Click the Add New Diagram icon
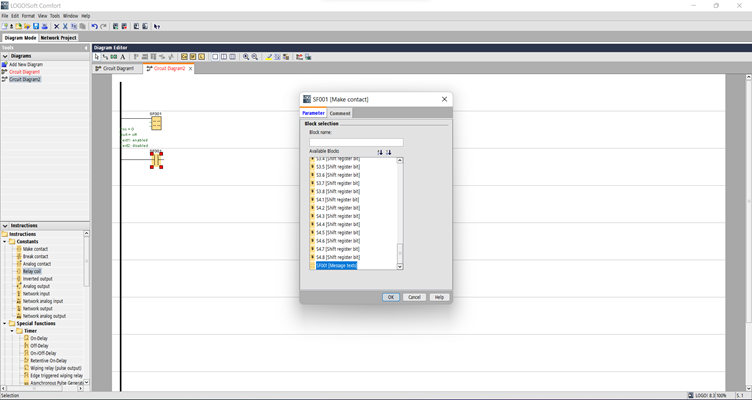This screenshot has width=752, height=400. click(4, 64)
